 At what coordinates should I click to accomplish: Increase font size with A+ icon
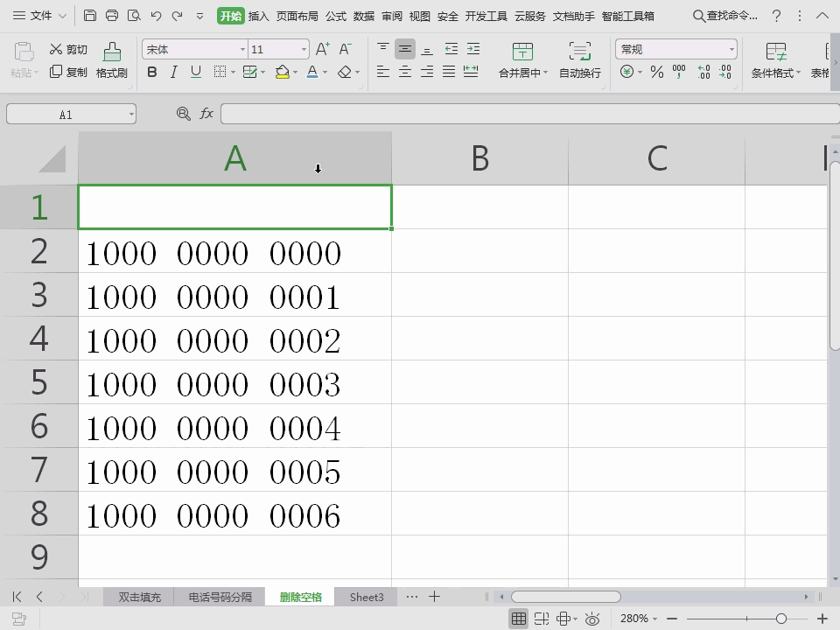(x=323, y=49)
